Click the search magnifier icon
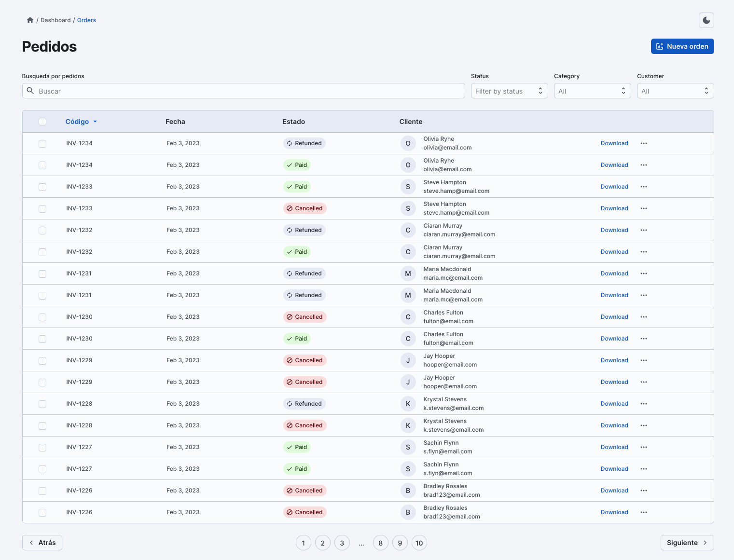The height and width of the screenshot is (560, 734). (30, 91)
